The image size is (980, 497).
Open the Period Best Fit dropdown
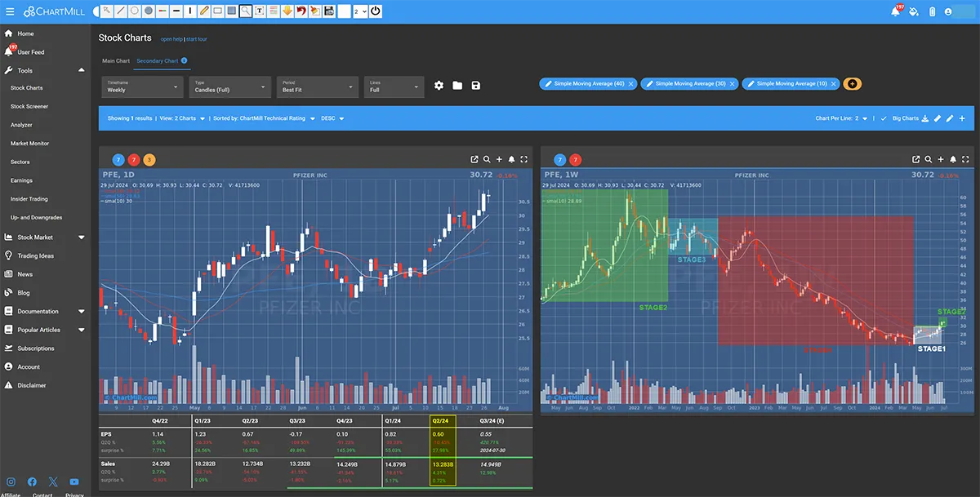tap(318, 87)
